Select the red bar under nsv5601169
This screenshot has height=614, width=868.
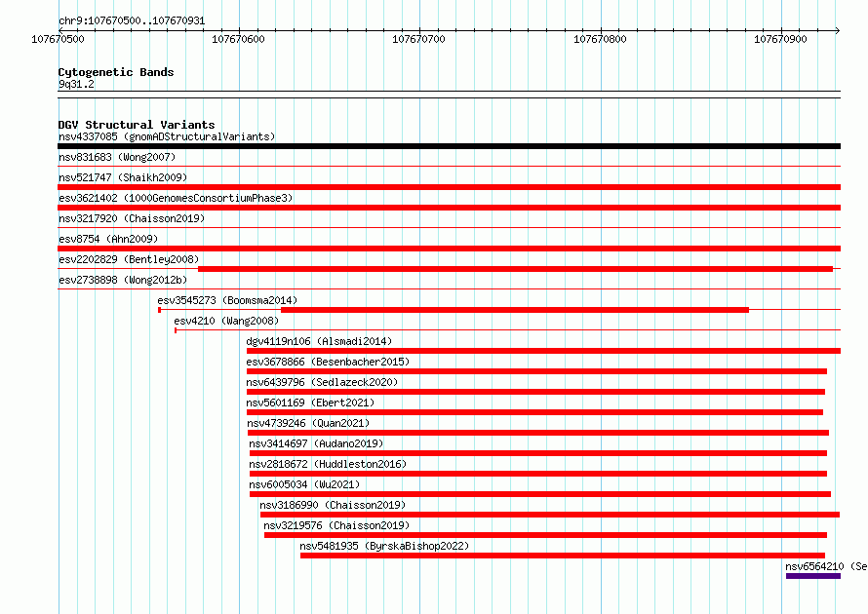point(534,412)
